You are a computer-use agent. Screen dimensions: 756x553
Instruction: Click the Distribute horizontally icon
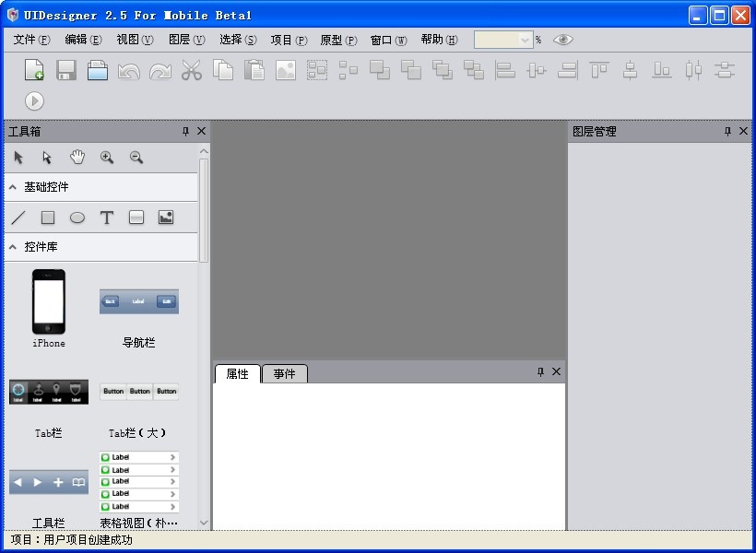coord(692,70)
